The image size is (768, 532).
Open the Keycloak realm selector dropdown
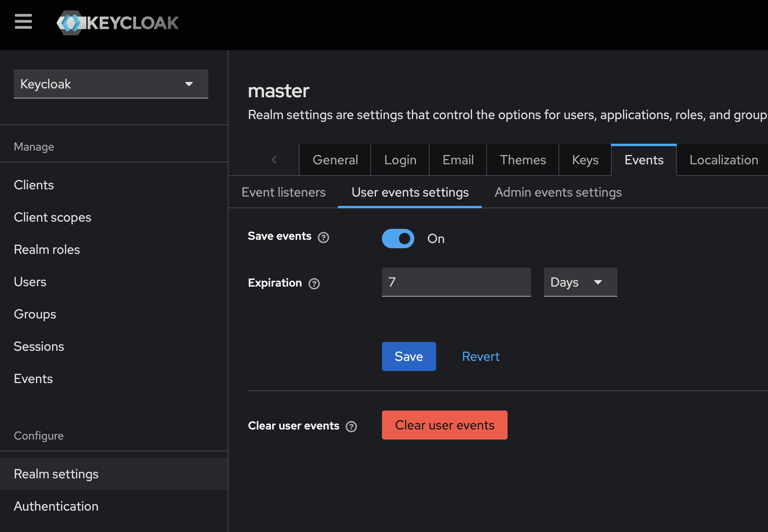111,84
